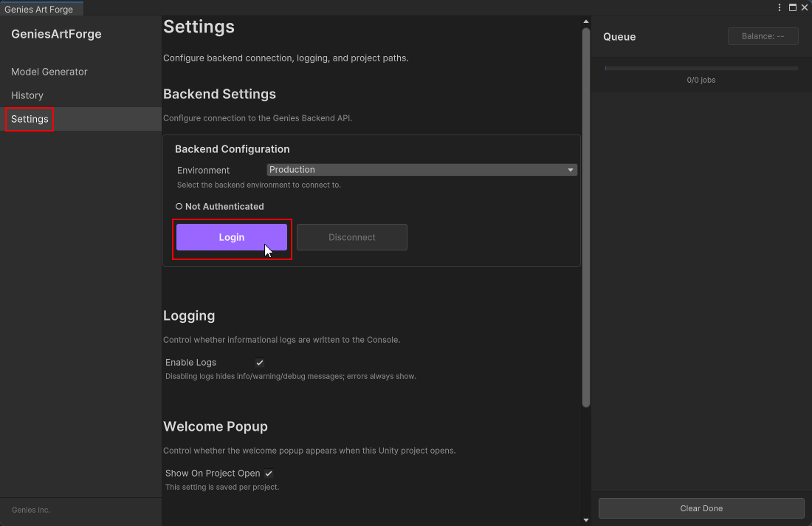Toggle the Enable Logs checkbox

point(259,362)
